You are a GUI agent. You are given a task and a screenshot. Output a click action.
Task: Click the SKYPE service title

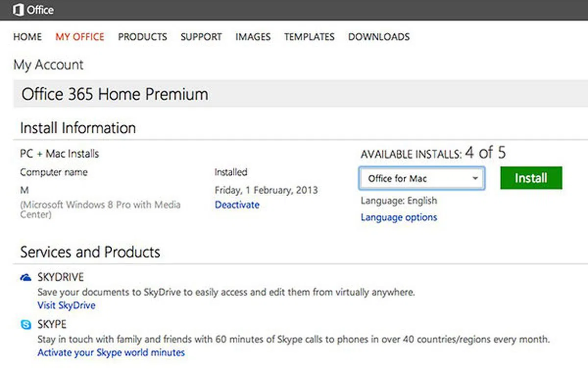(x=52, y=324)
